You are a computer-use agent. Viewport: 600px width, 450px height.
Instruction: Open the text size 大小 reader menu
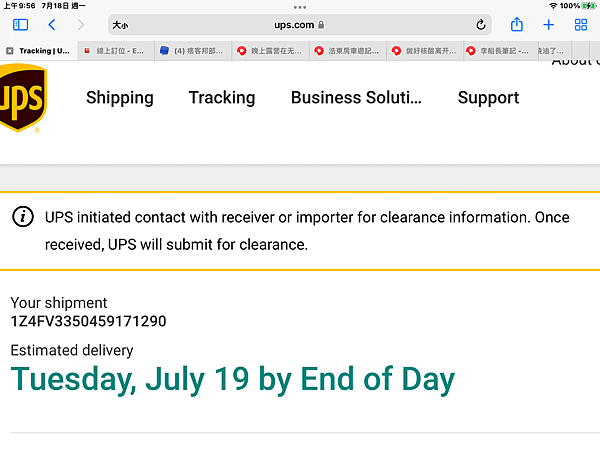pyautogui.click(x=119, y=24)
